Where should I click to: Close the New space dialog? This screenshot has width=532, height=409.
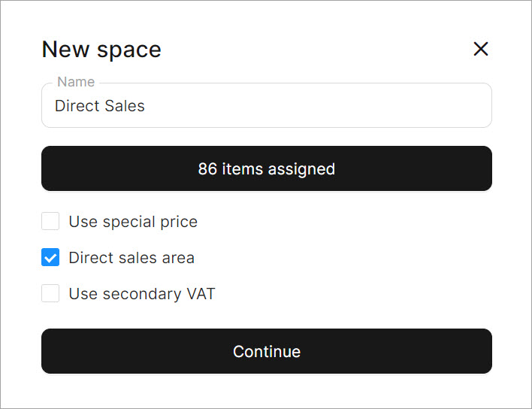[x=481, y=49]
